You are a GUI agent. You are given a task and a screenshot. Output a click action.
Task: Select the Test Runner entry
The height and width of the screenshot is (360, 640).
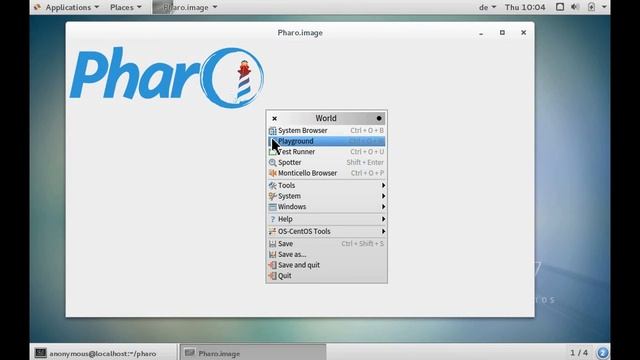click(327, 152)
